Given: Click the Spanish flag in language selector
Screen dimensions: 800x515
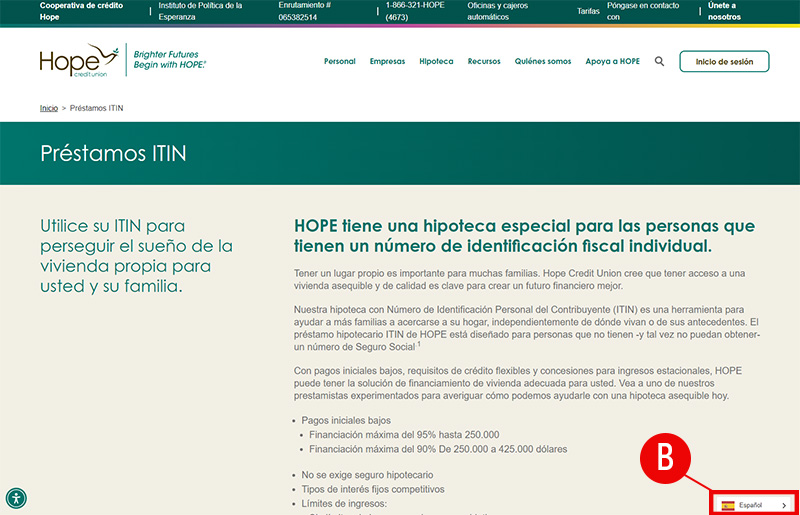Looking at the screenshot, I should (728, 505).
